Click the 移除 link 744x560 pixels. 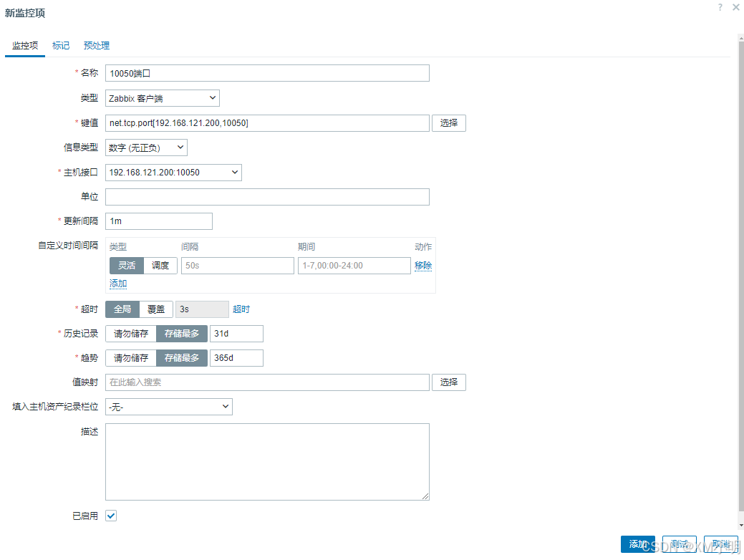423,265
